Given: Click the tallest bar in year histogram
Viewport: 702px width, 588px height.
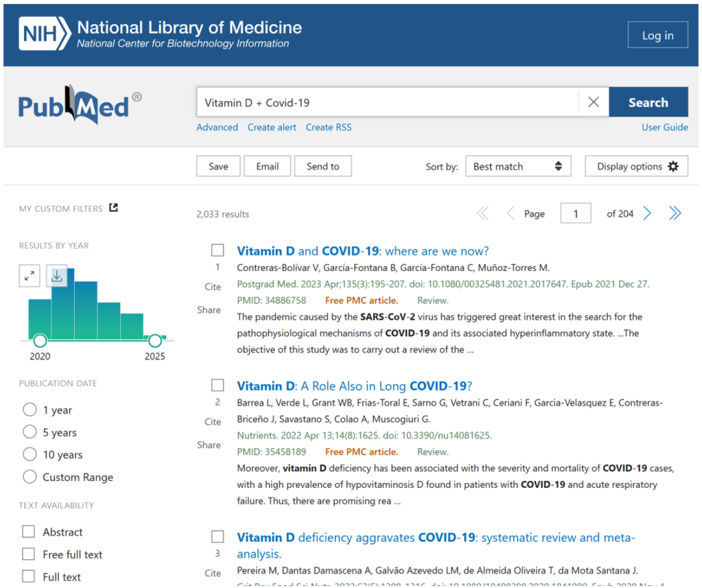Looking at the screenshot, I should click(x=62, y=304).
